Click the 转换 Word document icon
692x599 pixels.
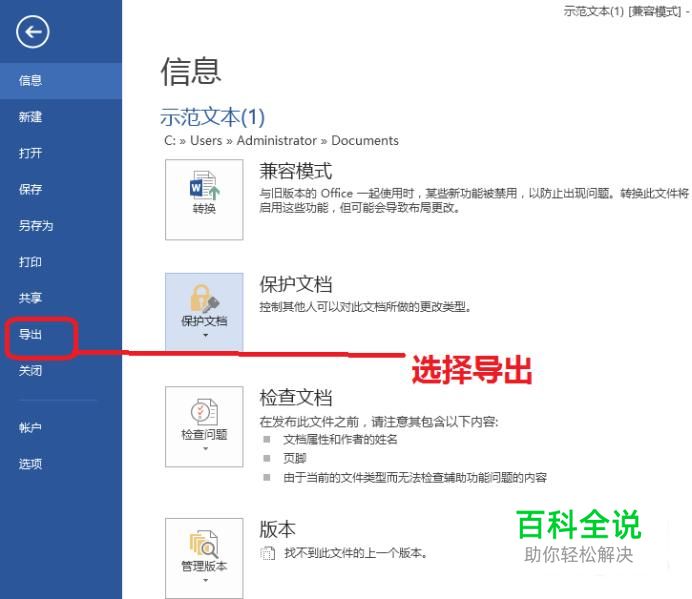tap(204, 185)
